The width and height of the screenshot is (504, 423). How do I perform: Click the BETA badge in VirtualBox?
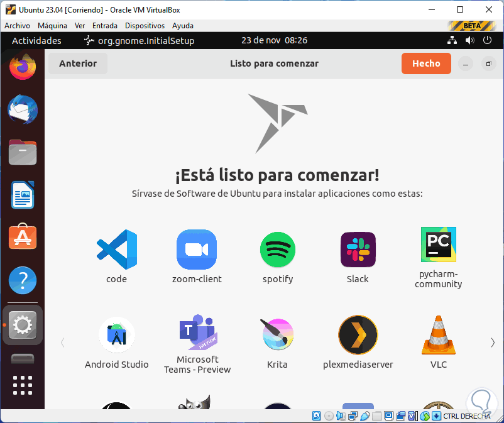click(472, 26)
